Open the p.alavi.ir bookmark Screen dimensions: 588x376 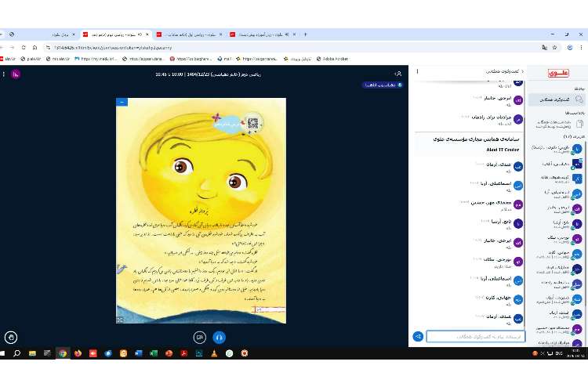point(31,59)
